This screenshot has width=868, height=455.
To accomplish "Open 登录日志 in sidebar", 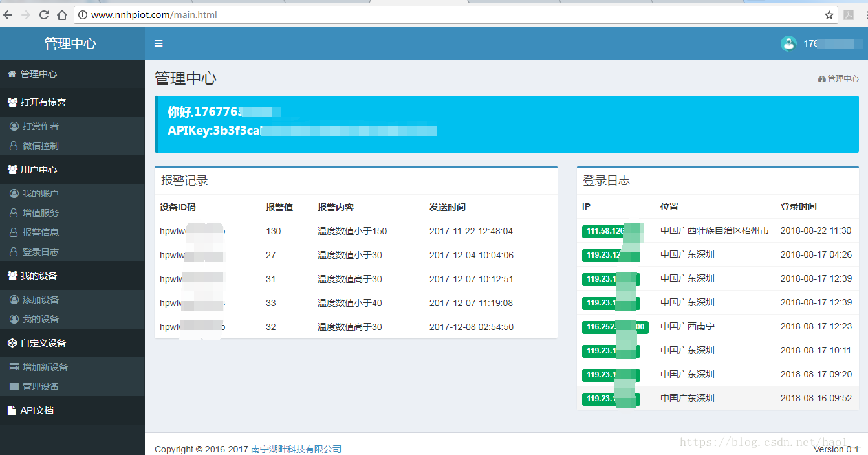I will (72, 252).
